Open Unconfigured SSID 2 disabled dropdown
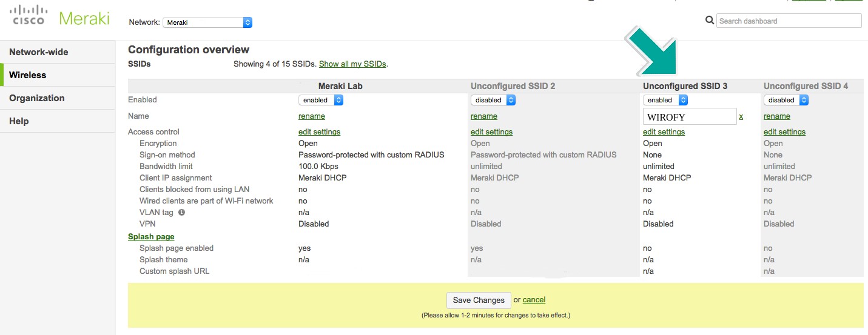Viewport: 868px width, 335px height. point(493,100)
